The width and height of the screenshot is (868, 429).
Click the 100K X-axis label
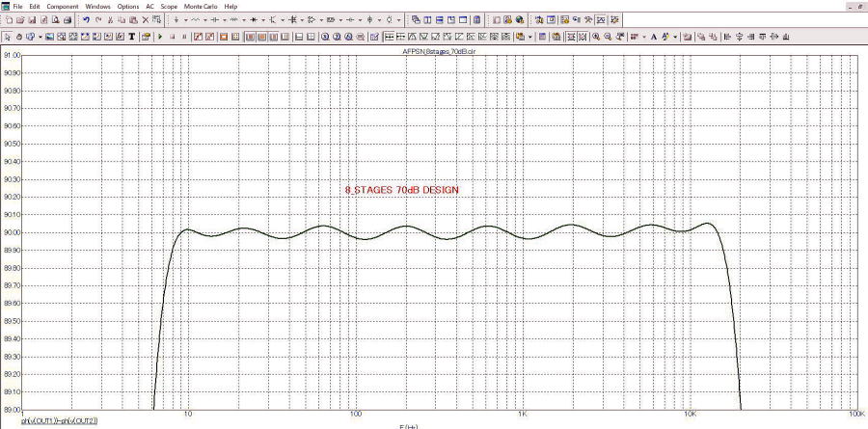click(x=857, y=414)
